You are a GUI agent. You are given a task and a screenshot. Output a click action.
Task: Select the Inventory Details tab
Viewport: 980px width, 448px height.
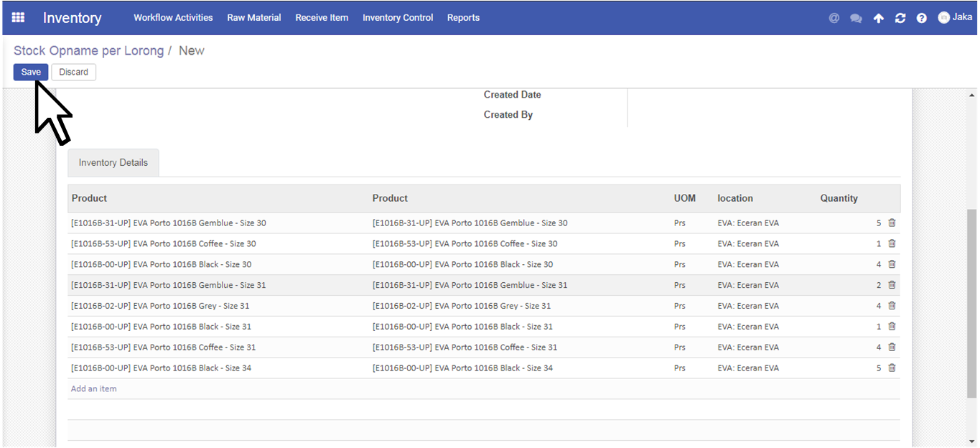[113, 163]
